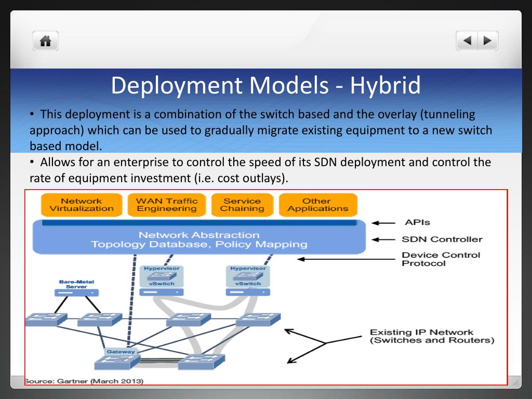Click the Existing IP Network label
This screenshot has width=532, height=399.
pos(432,336)
